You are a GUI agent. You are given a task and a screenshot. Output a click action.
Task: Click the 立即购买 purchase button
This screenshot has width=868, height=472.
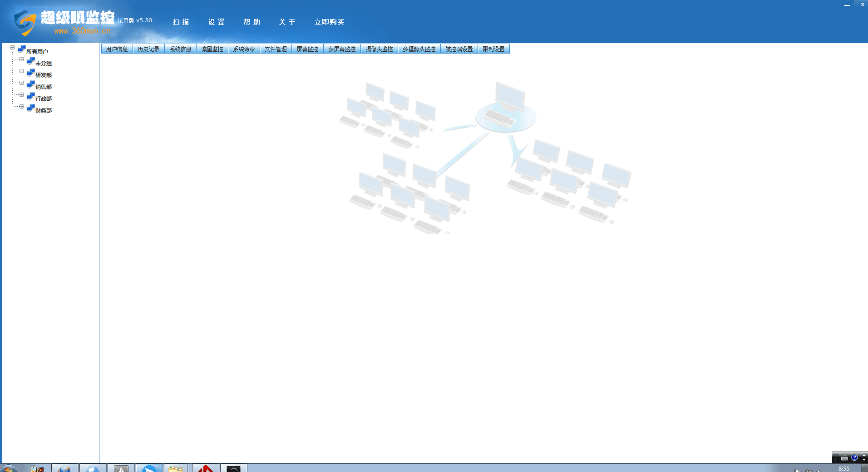[x=329, y=22]
